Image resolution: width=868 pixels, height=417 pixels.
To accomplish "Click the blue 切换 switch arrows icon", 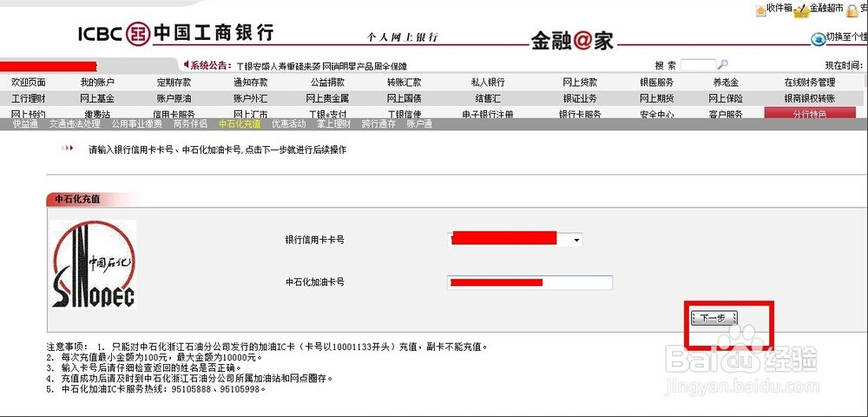I will coord(819,39).
